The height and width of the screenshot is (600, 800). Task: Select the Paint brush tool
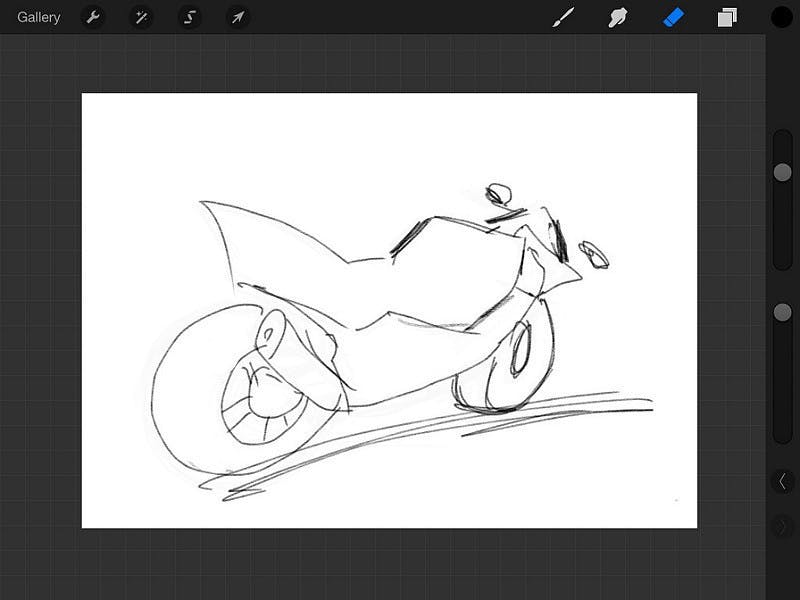point(564,17)
